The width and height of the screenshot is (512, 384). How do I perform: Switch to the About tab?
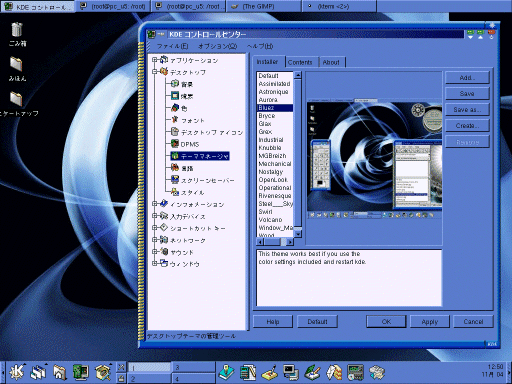coord(331,62)
